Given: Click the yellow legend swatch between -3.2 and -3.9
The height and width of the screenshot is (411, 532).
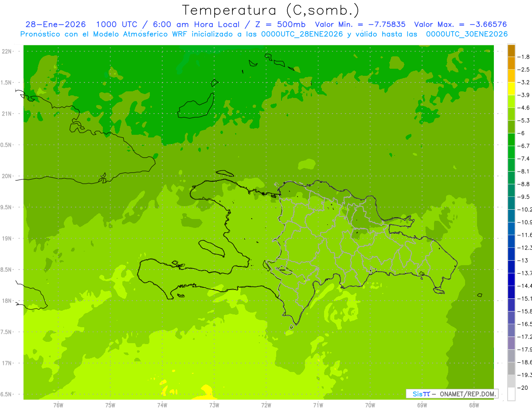Looking at the screenshot, I should (511, 89).
